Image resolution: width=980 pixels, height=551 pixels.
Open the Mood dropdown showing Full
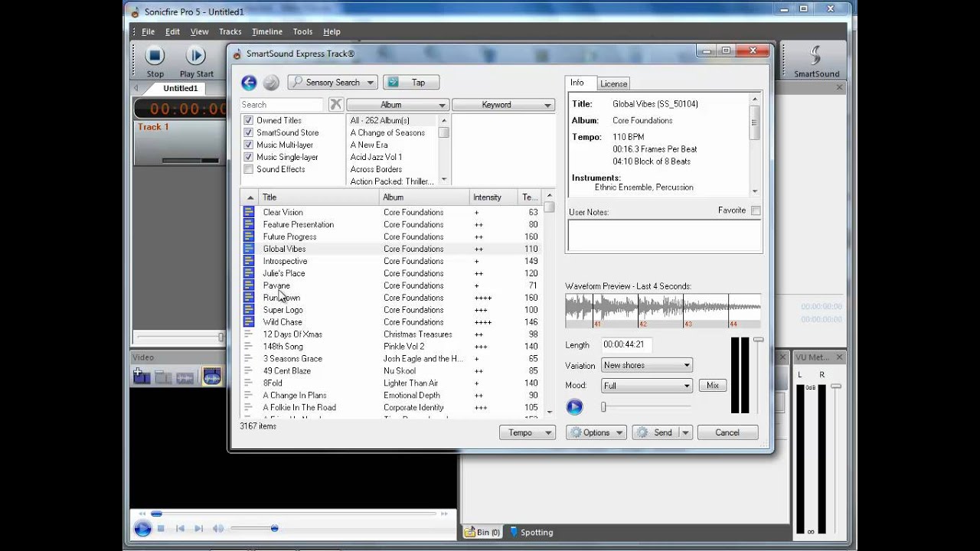pos(647,386)
